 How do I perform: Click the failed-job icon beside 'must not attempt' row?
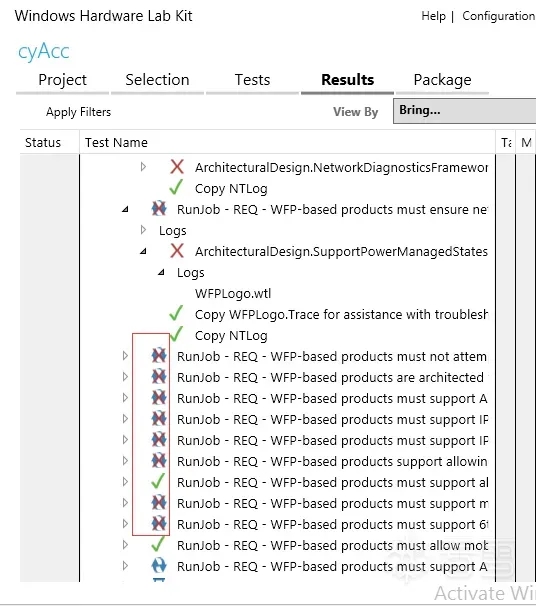[x=159, y=356]
